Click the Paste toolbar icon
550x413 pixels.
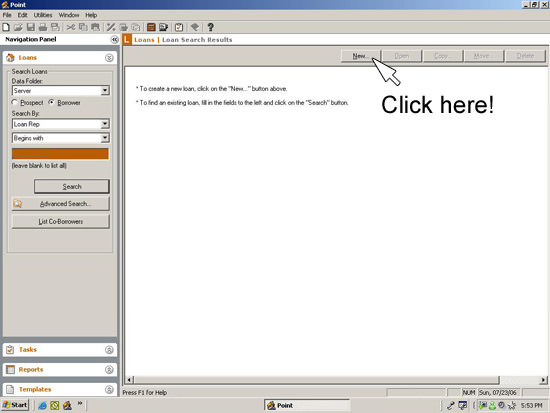tap(95, 27)
